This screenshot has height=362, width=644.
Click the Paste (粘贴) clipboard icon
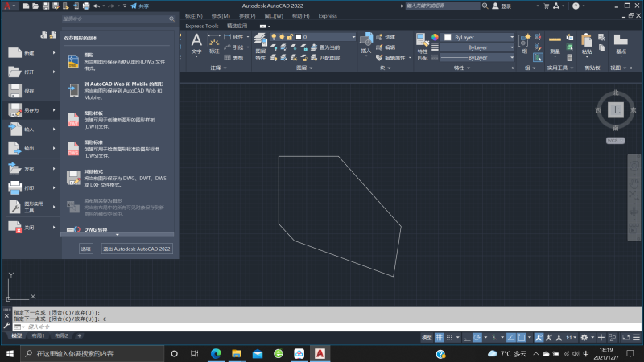[x=587, y=41]
